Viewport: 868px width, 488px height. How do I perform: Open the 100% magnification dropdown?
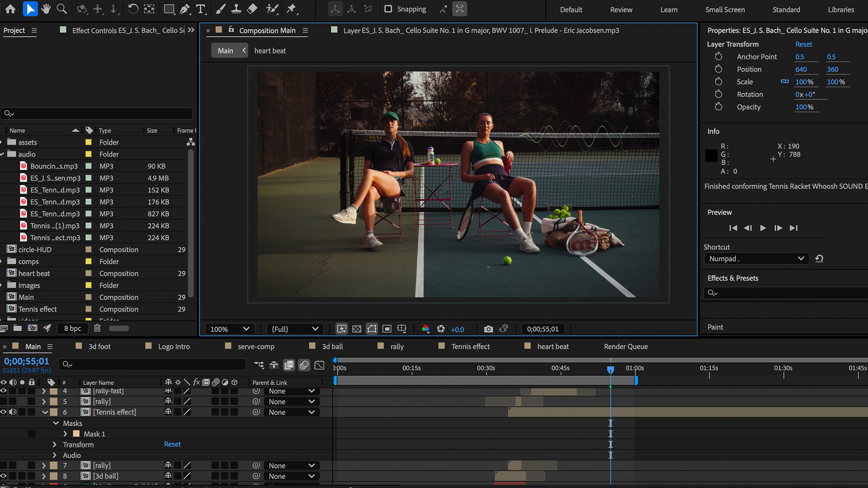click(230, 329)
